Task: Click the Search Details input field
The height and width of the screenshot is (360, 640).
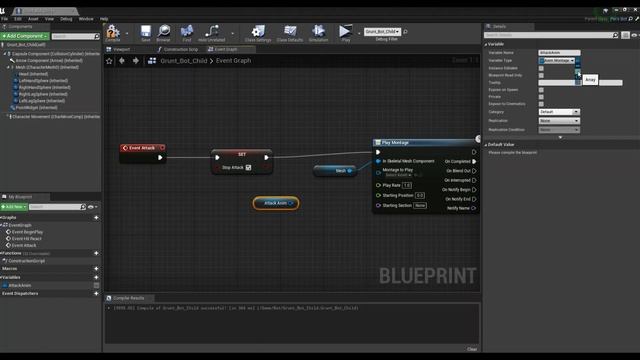Action: pos(551,36)
